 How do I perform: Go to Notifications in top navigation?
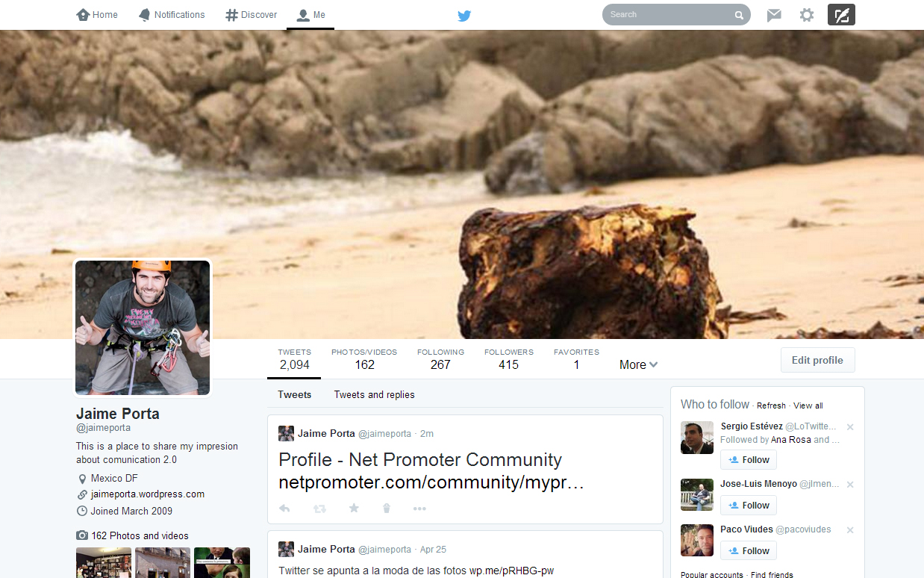coord(172,15)
